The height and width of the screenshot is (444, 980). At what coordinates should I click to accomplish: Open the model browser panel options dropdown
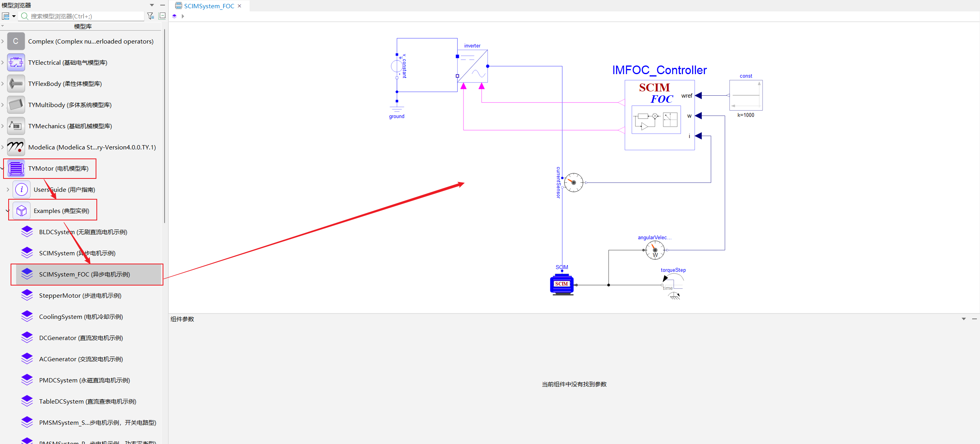point(152,5)
